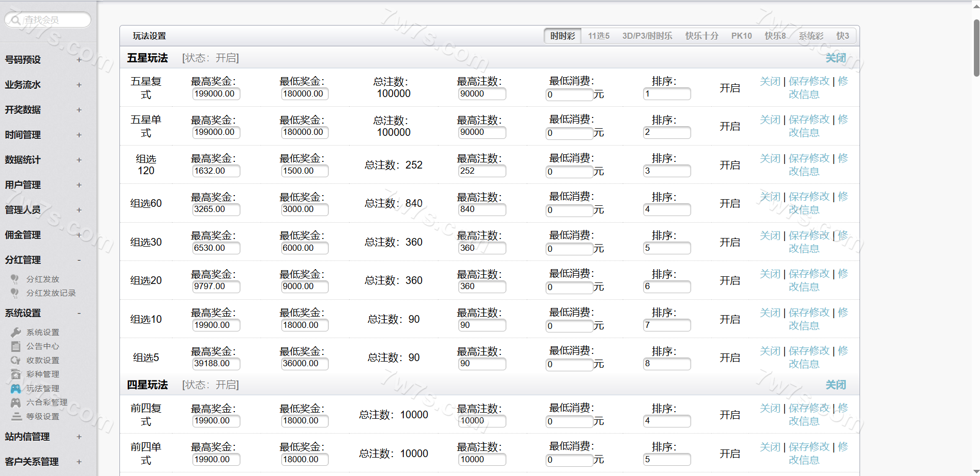Viewport: 980px width, 476px height.
Task: Switch to the 11选5 tab
Action: [598, 36]
